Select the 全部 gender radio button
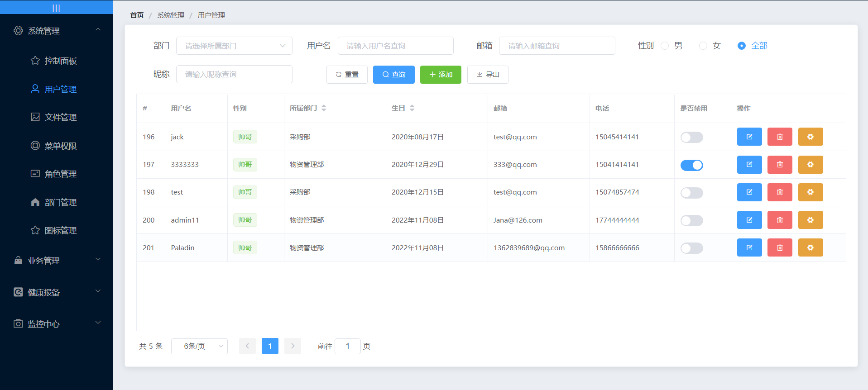The image size is (868, 390). coord(742,46)
